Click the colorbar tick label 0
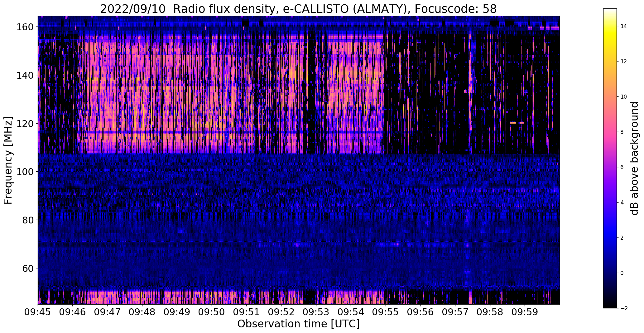The width and height of the screenshot is (644, 333). click(622, 273)
